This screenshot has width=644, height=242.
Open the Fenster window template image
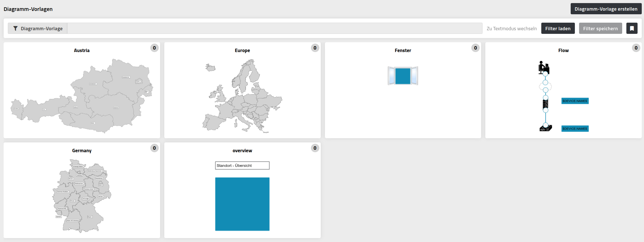coord(403,76)
